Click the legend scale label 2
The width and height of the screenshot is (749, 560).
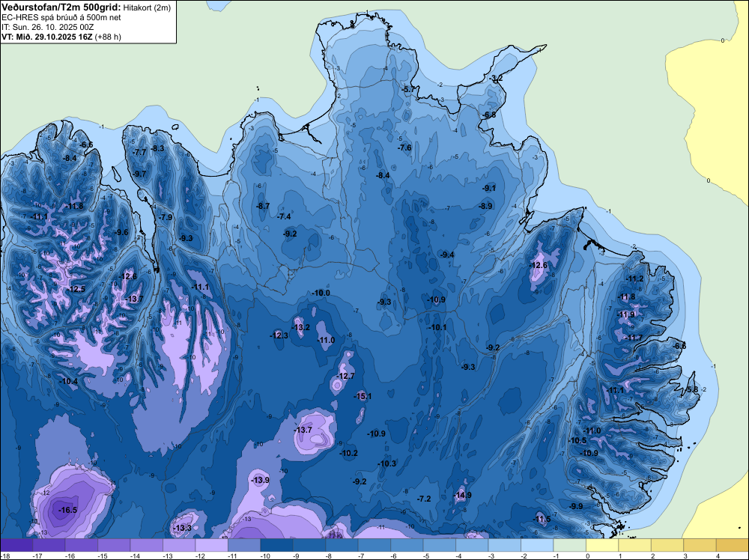click(x=653, y=556)
